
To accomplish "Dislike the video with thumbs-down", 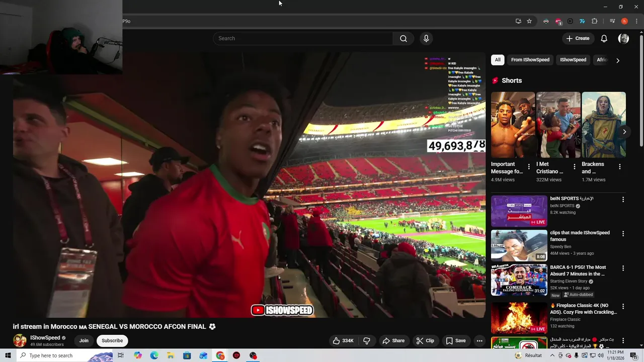I will 367,340.
